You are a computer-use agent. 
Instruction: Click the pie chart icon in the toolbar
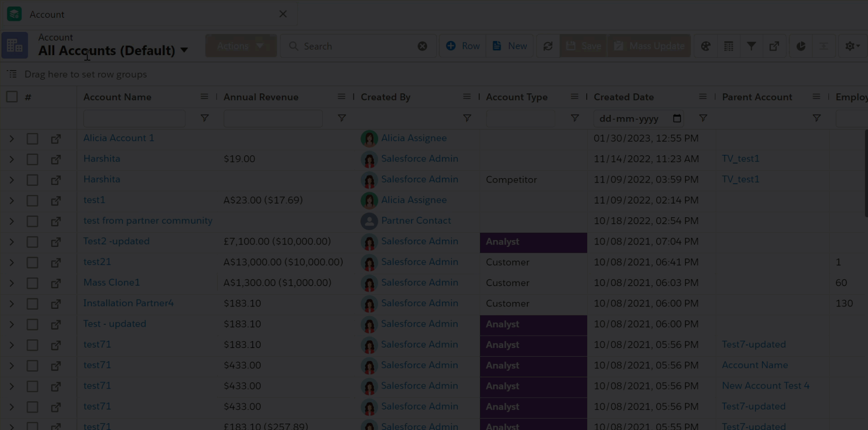coord(801,46)
